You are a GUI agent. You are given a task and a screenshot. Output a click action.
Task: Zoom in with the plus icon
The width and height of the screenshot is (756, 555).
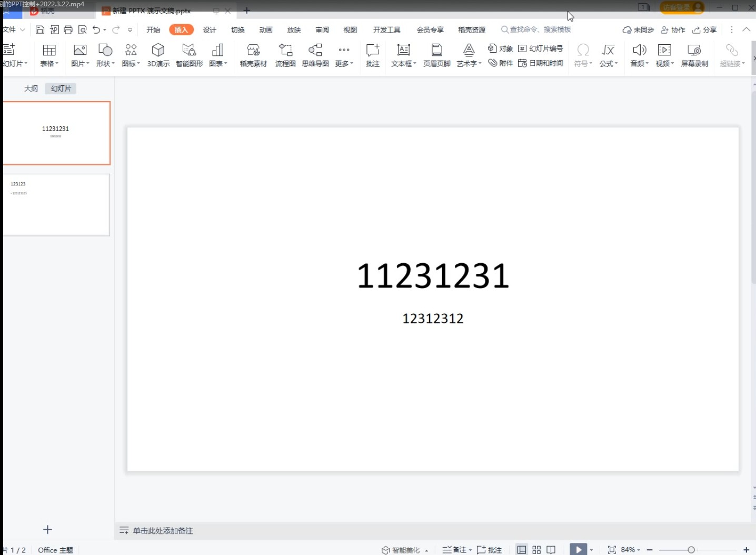coord(746,550)
